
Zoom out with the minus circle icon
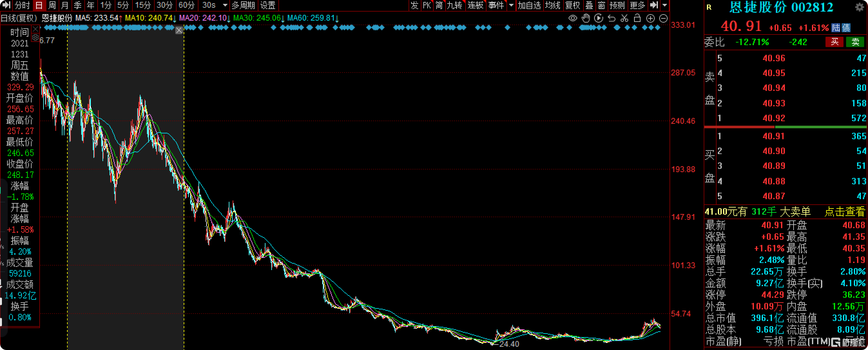pos(663,18)
